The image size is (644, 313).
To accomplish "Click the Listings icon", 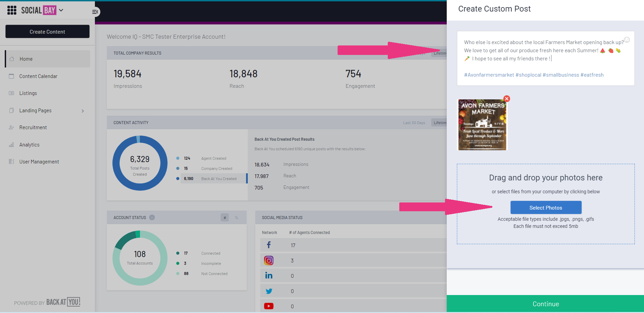I will [x=12, y=93].
